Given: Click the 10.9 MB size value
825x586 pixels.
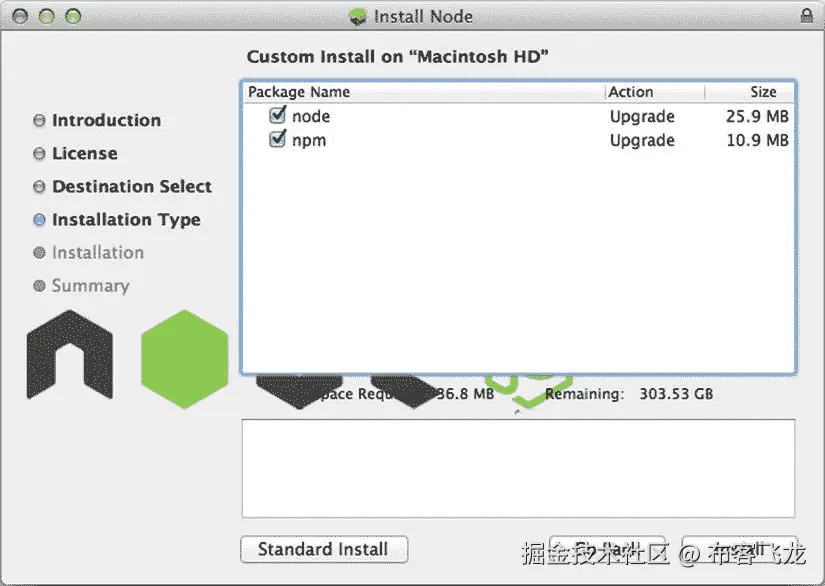Looking at the screenshot, I should [x=757, y=140].
